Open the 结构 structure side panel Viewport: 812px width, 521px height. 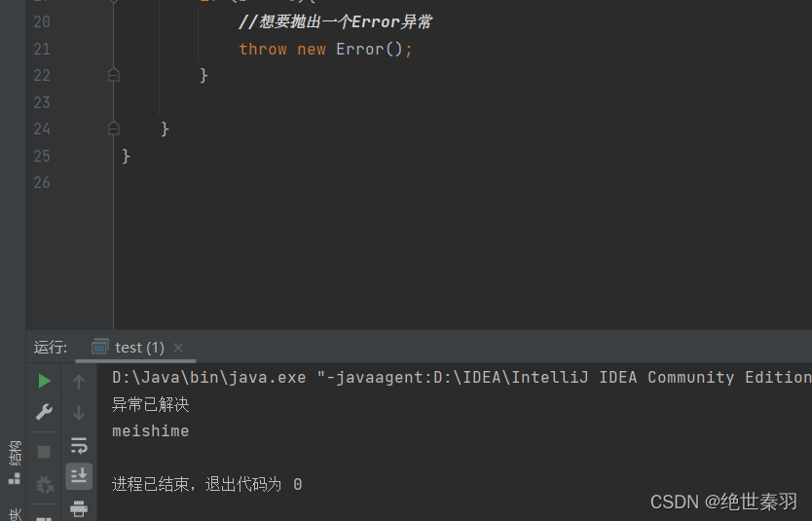[15, 463]
